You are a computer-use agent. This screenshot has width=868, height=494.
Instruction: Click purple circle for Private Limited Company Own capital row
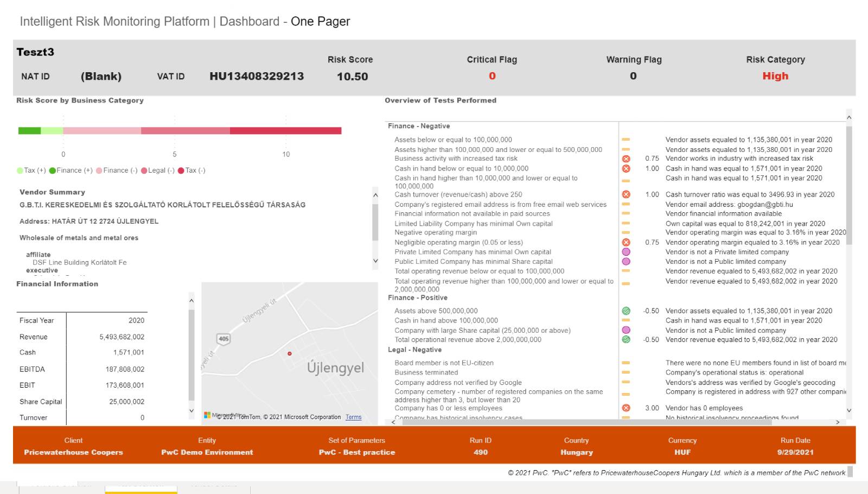coord(626,252)
